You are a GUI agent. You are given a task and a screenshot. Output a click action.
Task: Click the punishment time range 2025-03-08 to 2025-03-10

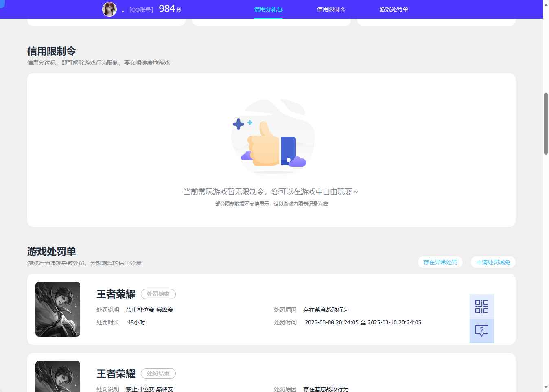[x=363, y=322]
